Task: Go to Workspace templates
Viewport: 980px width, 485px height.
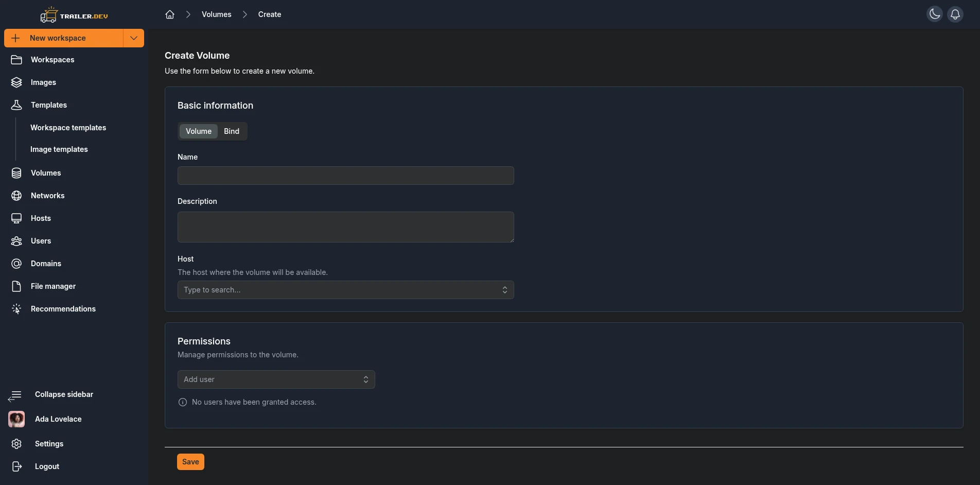Action: pyautogui.click(x=68, y=128)
